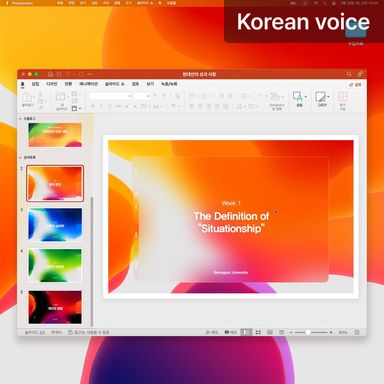Select the blue slide 3 thumbnail
384x384 pixels.
point(55,224)
